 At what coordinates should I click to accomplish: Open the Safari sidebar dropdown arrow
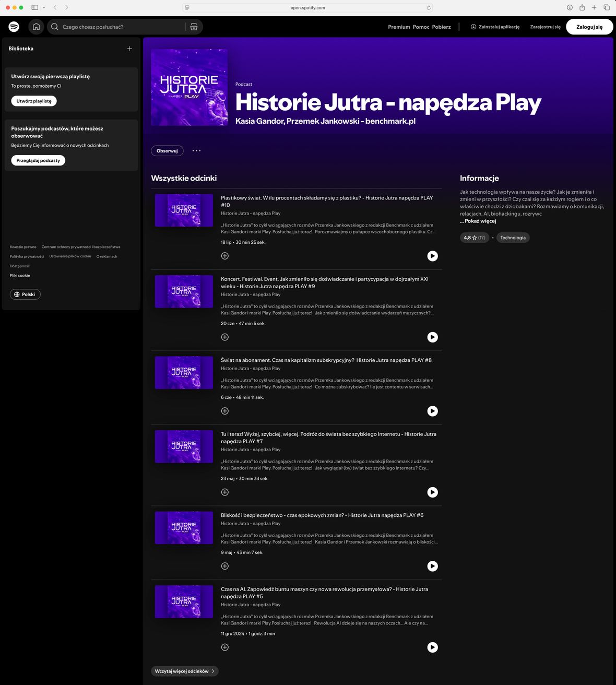44,7
